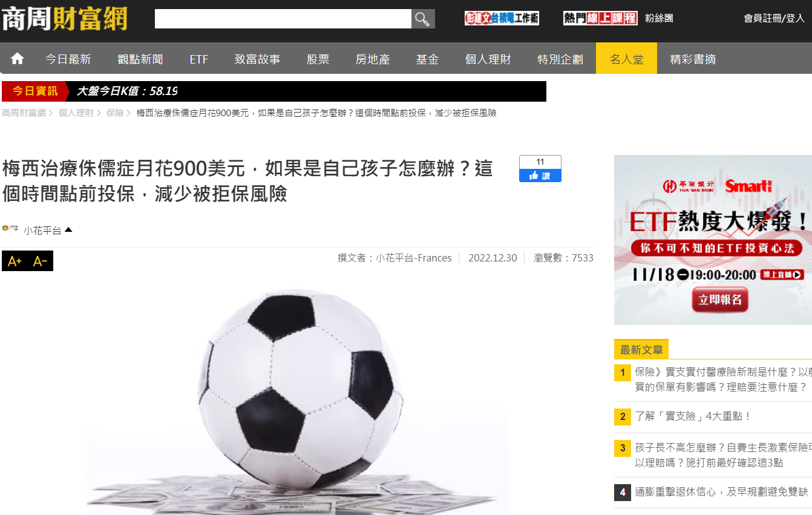Increase font size with A+ button
The image size is (812, 515).
(15, 261)
